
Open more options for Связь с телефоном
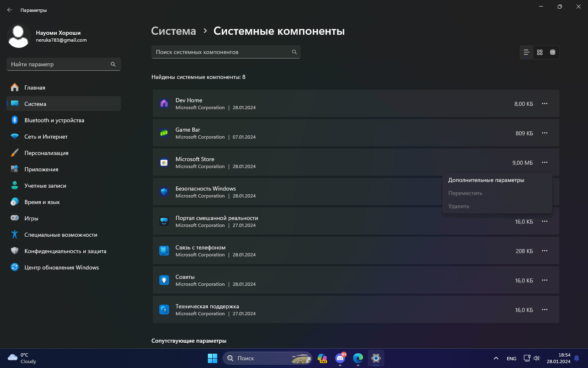click(x=545, y=251)
